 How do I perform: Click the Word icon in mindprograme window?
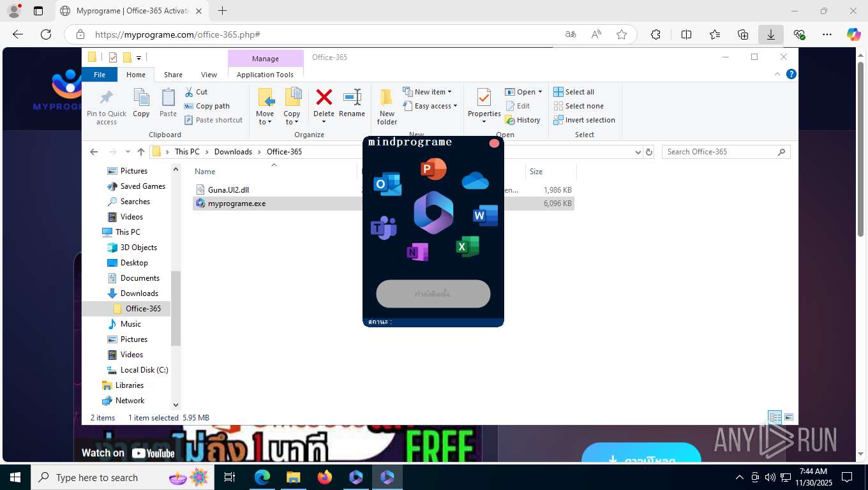click(485, 216)
